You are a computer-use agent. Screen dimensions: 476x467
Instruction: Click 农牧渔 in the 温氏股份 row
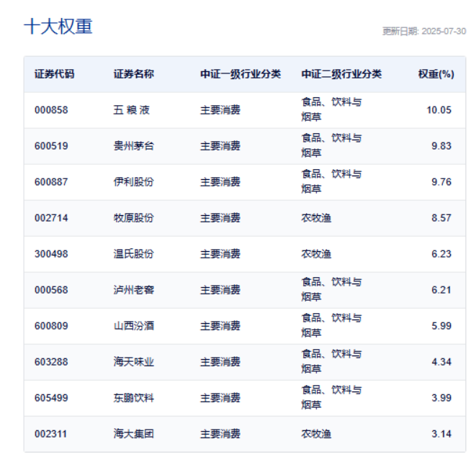(x=316, y=254)
